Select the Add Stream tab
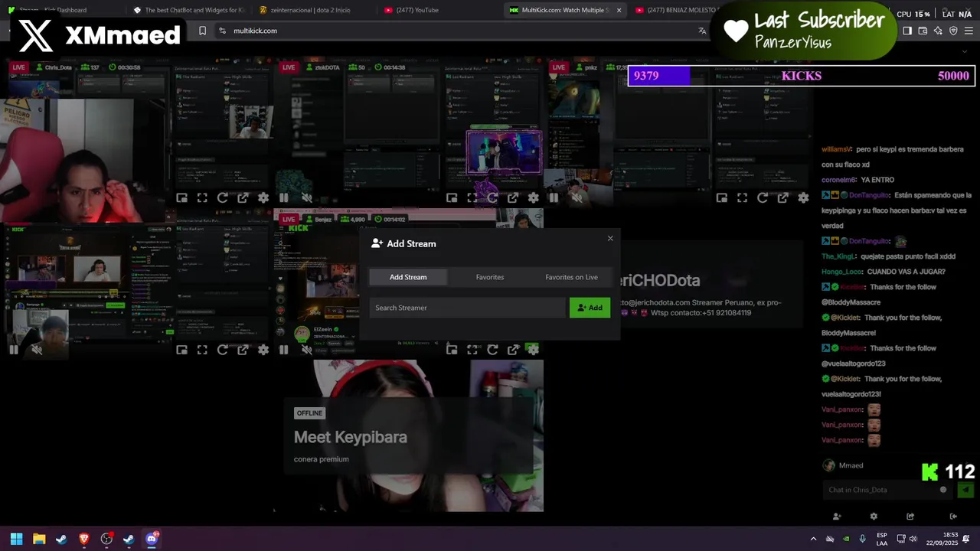Viewport: 980px width, 551px height. coord(408,277)
